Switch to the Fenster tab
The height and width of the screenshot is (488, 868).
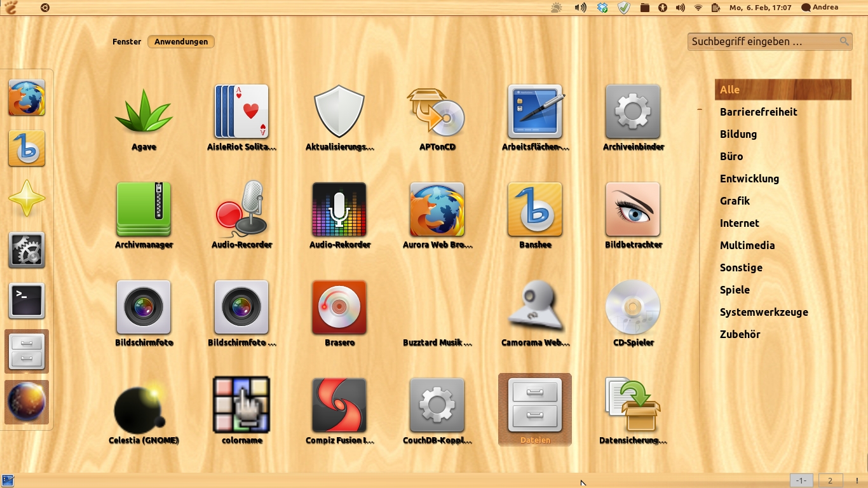click(127, 42)
